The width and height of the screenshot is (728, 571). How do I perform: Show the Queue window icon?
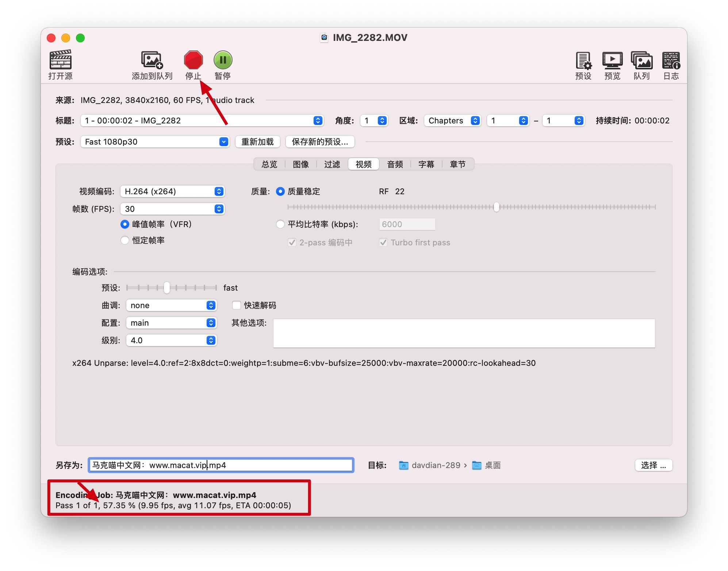[x=641, y=60]
